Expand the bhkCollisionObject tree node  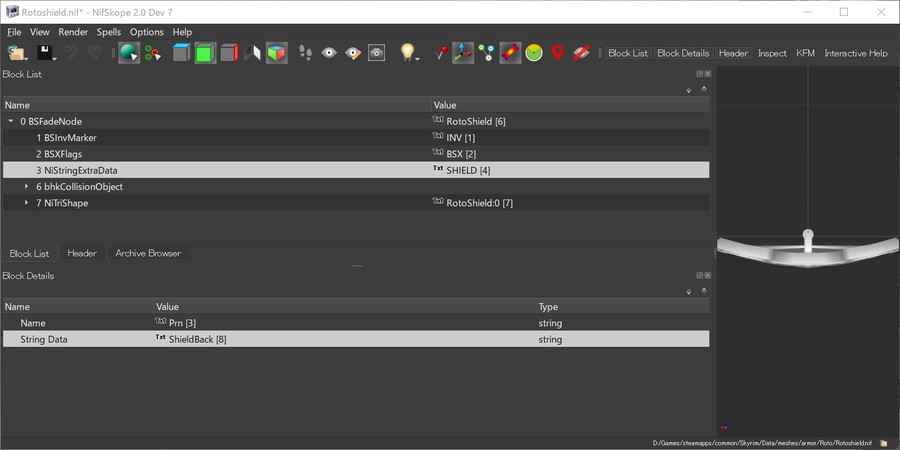tap(27, 187)
